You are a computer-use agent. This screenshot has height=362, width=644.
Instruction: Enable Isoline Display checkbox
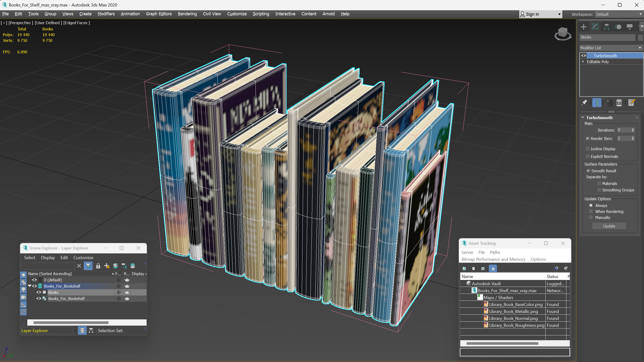(588, 149)
